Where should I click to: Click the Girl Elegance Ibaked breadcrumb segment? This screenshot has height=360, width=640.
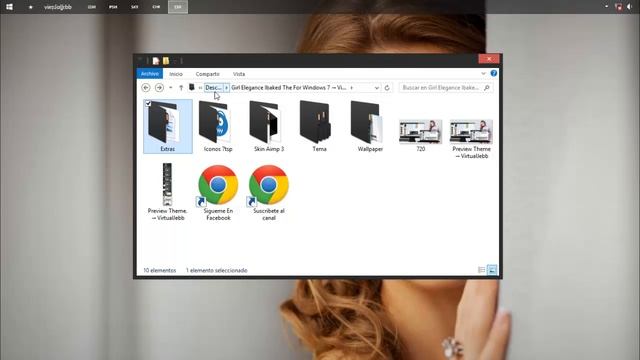[289, 88]
